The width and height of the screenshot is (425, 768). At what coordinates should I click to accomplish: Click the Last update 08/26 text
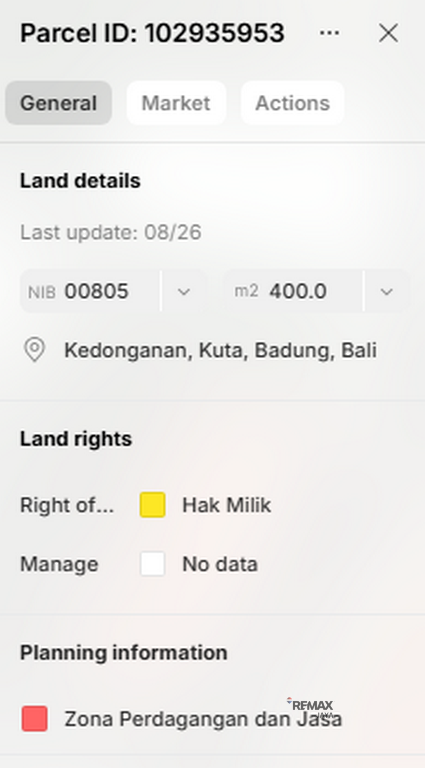coord(111,232)
